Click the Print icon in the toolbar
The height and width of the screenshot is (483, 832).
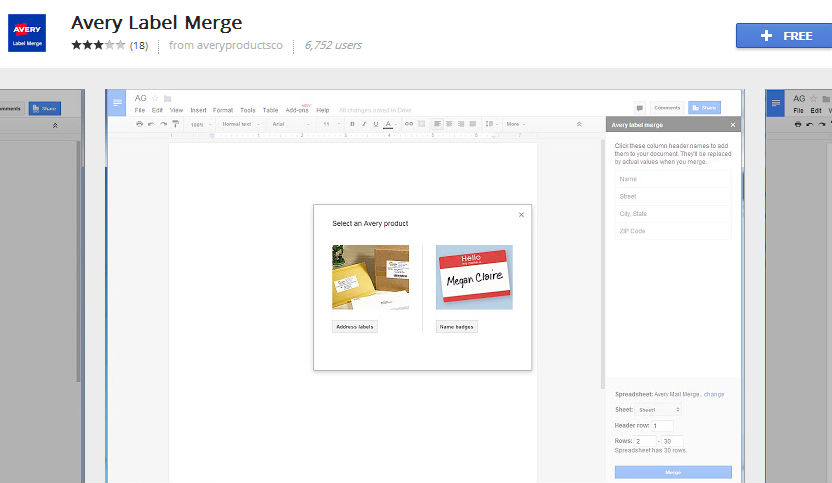coord(140,124)
